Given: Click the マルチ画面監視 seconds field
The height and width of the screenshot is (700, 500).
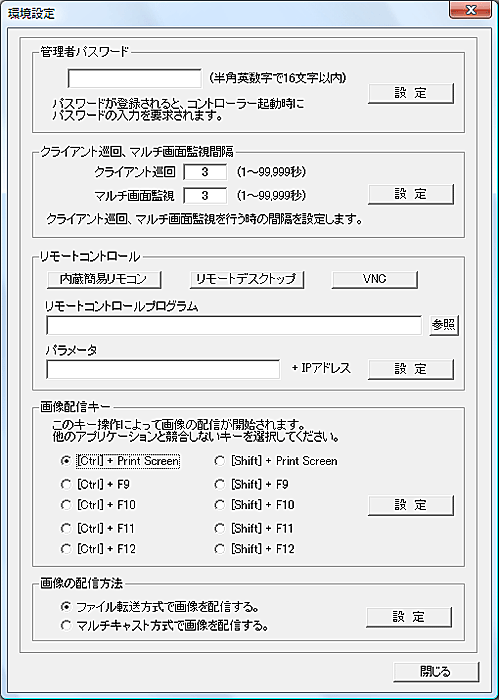Looking at the screenshot, I should point(205,195).
